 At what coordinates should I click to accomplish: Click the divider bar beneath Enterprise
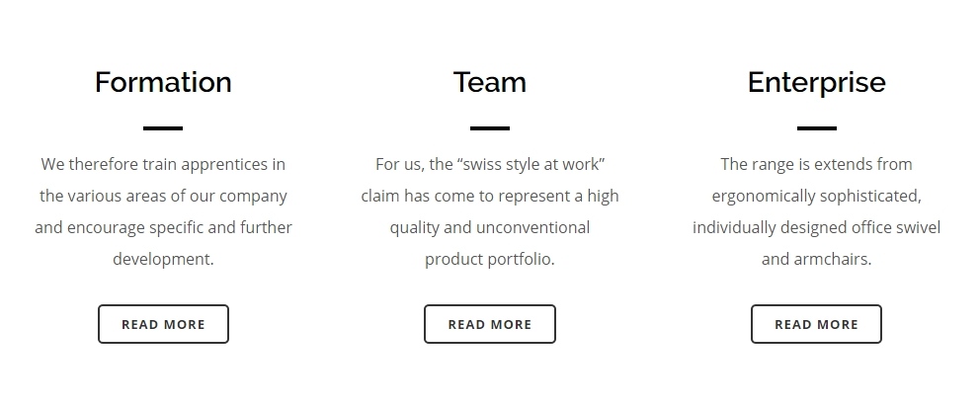click(816, 128)
